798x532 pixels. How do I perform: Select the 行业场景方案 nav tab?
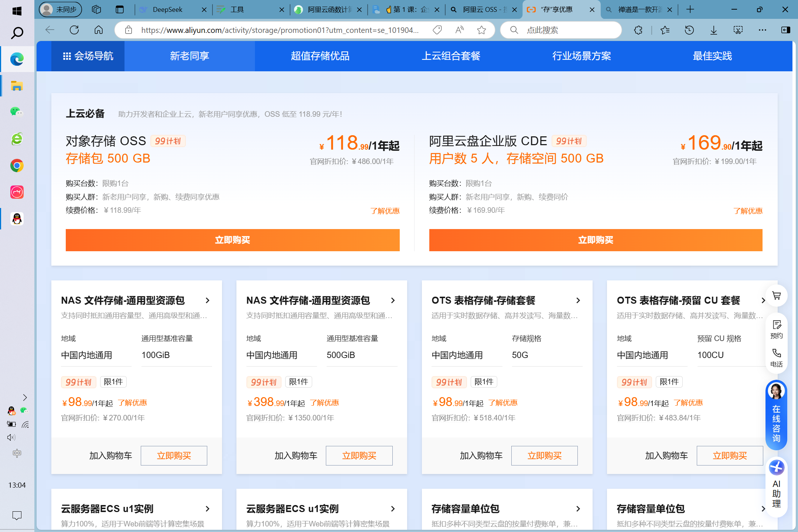tap(582, 56)
